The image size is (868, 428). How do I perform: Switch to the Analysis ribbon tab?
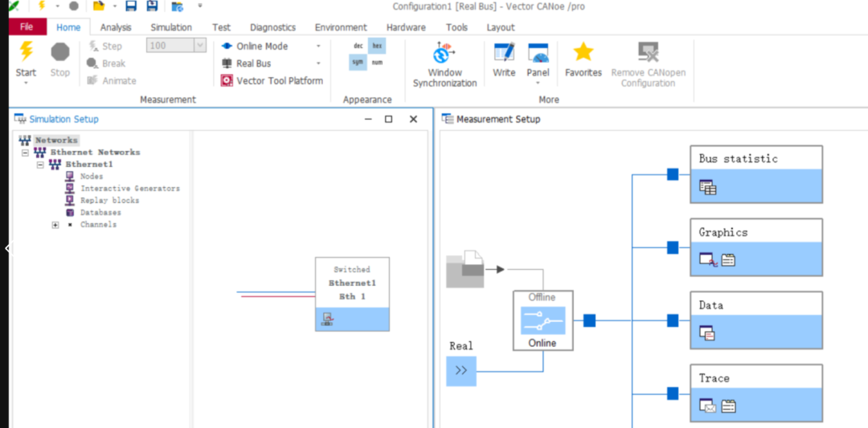click(x=116, y=27)
